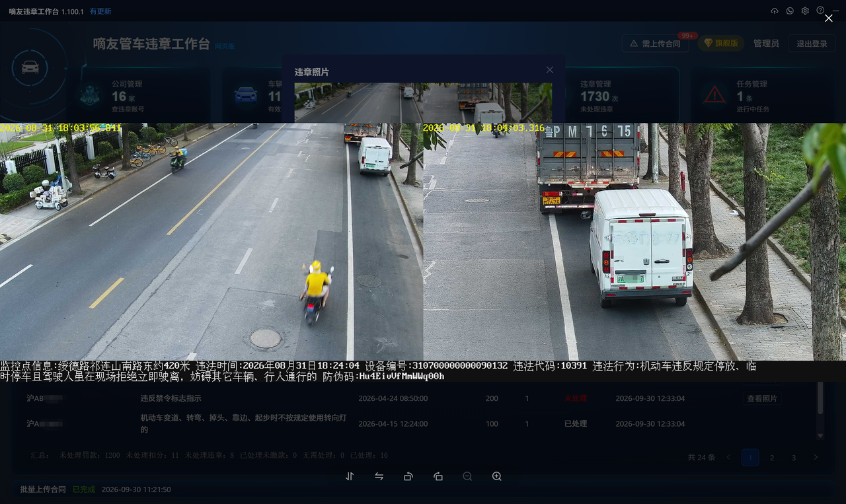Rotate the photo counterclockwise

click(408, 476)
